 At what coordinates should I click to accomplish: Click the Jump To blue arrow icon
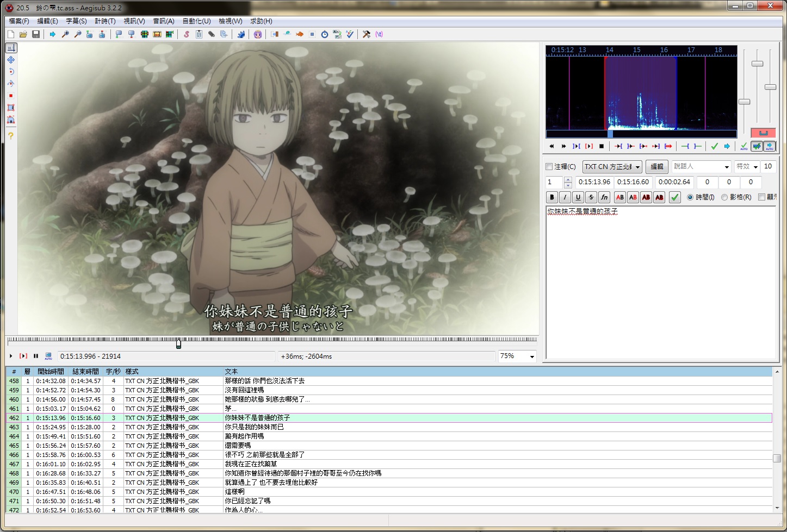(x=53, y=34)
